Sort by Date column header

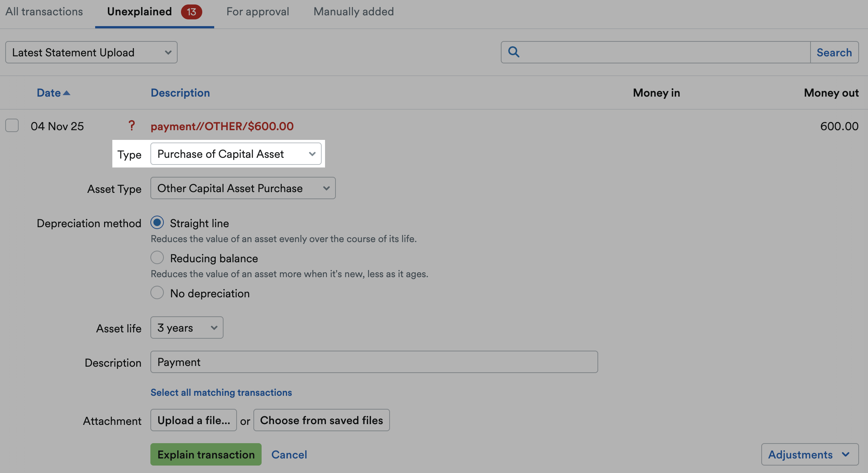[x=49, y=93]
